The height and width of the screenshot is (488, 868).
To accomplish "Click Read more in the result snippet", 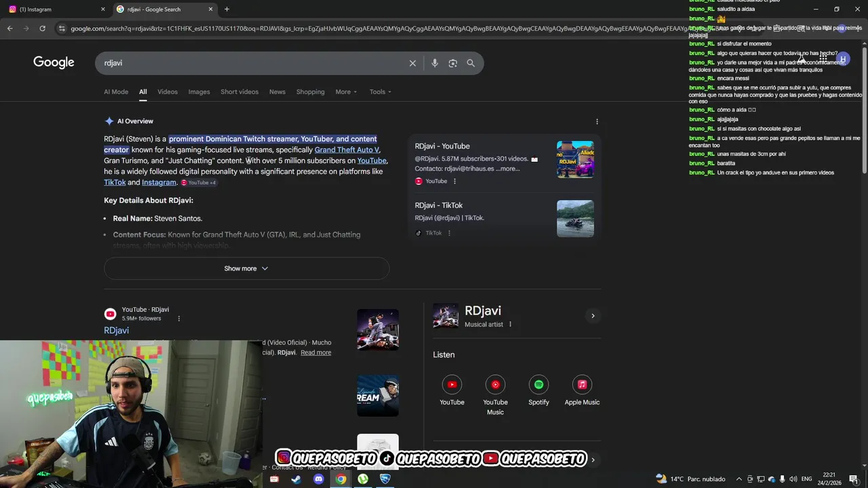I will point(316,352).
